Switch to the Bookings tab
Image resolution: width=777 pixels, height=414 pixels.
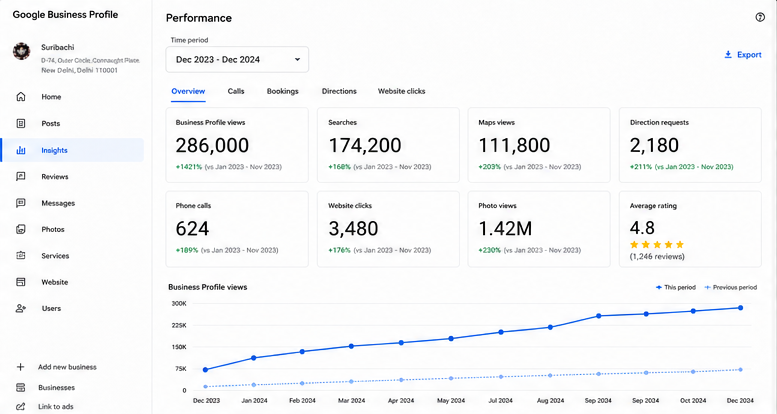coord(282,91)
